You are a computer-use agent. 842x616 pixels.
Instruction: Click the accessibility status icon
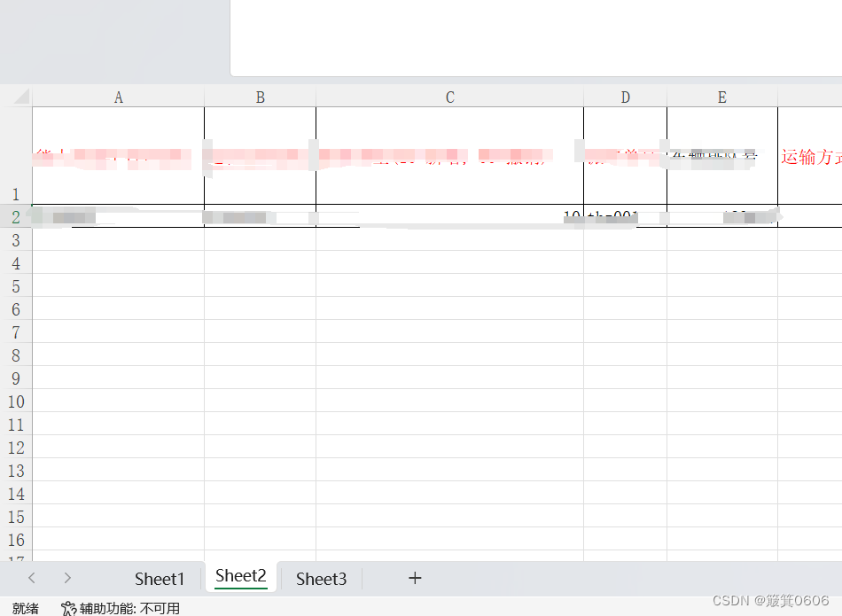68,609
